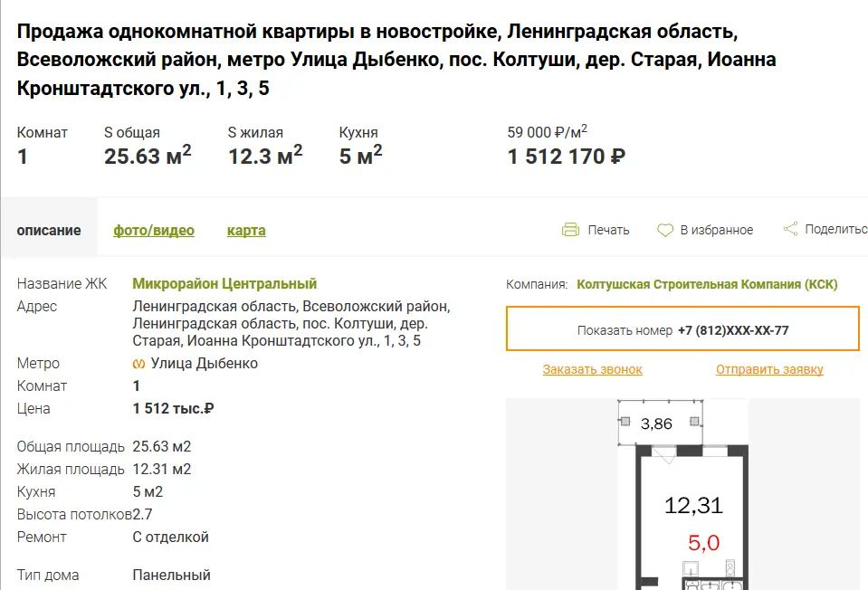Click the 3,86 balcony area on plan
This screenshot has height=590, width=868.
point(656,423)
